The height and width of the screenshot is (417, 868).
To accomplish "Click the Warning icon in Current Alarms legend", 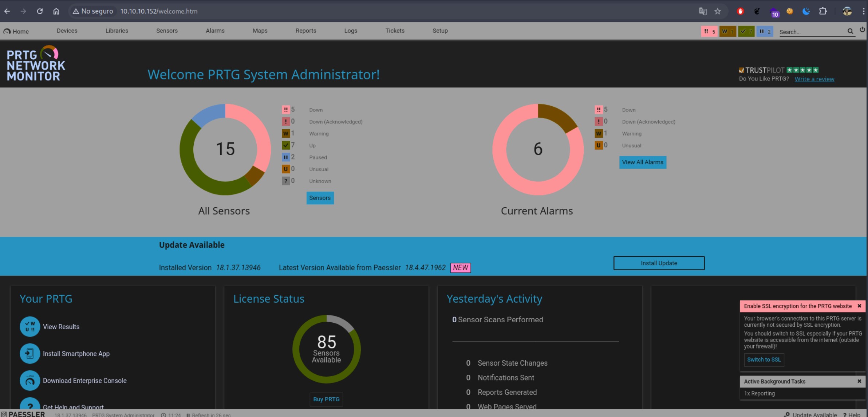I will coord(599,133).
